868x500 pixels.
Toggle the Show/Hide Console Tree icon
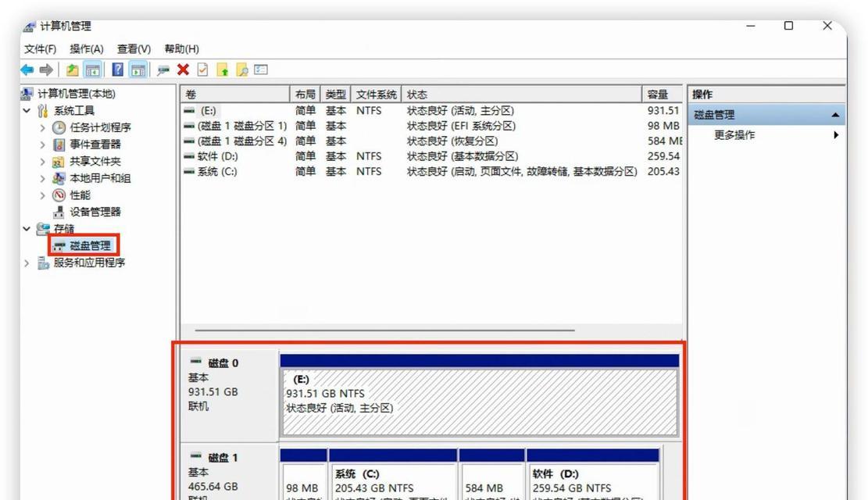[92, 70]
